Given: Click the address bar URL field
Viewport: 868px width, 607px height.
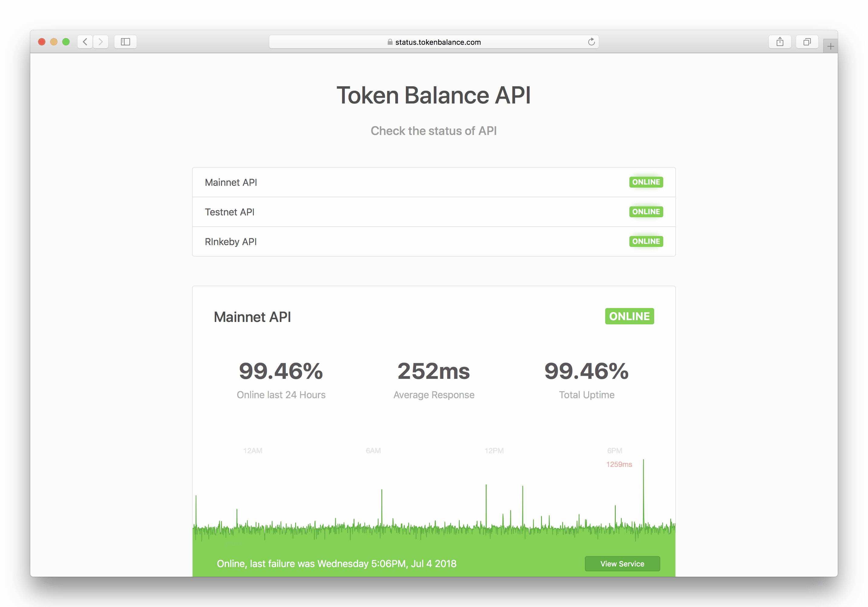Looking at the screenshot, I should point(438,42).
